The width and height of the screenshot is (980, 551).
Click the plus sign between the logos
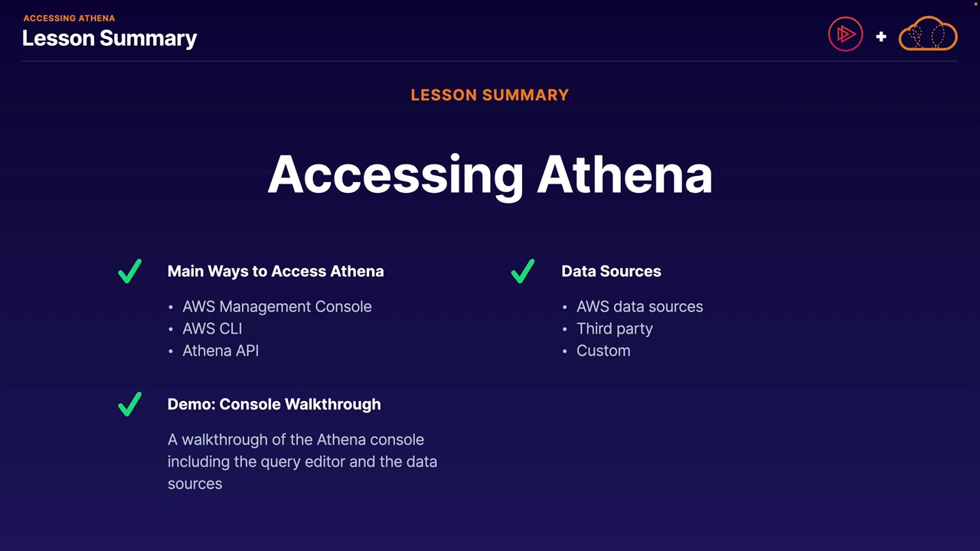pyautogui.click(x=881, y=36)
